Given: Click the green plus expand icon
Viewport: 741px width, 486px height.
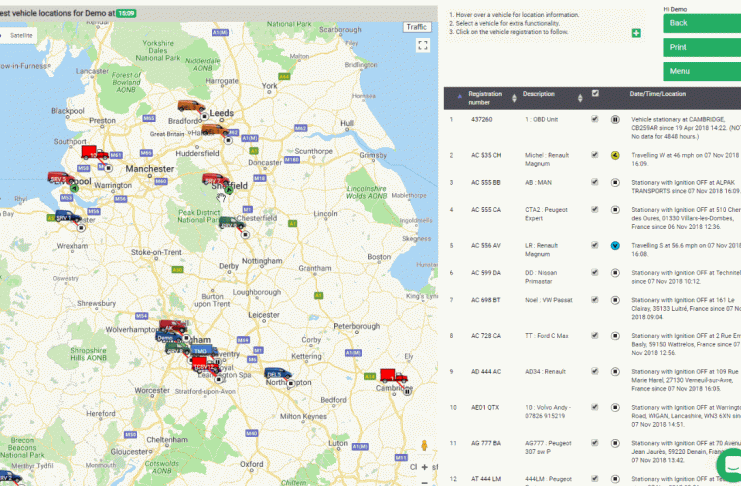Looking at the screenshot, I should pyautogui.click(x=636, y=34).
